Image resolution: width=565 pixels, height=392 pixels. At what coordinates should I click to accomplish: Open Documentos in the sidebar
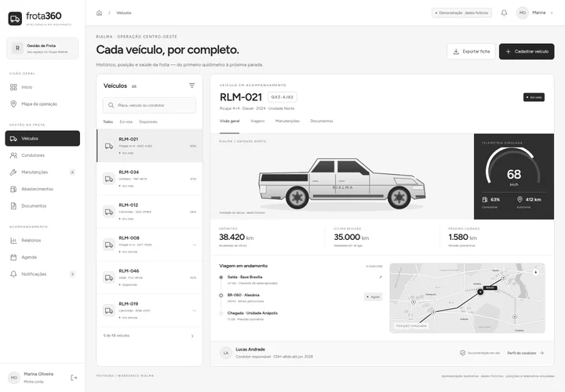point(42,206)
